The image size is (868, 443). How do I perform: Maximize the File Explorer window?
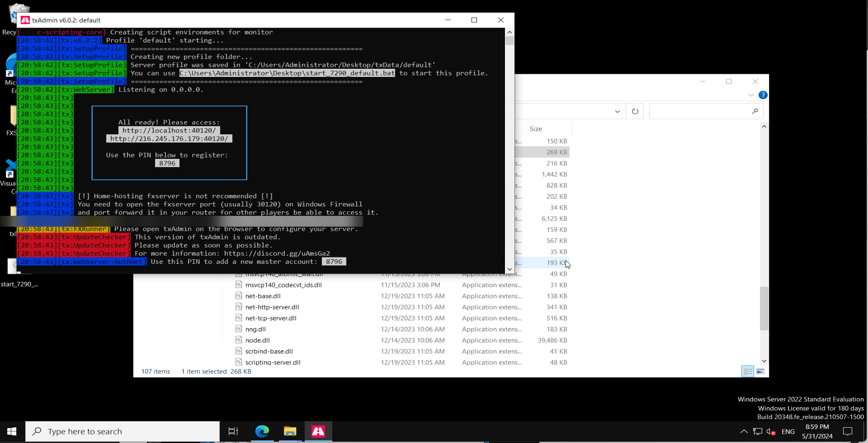[x=729, y=81]
